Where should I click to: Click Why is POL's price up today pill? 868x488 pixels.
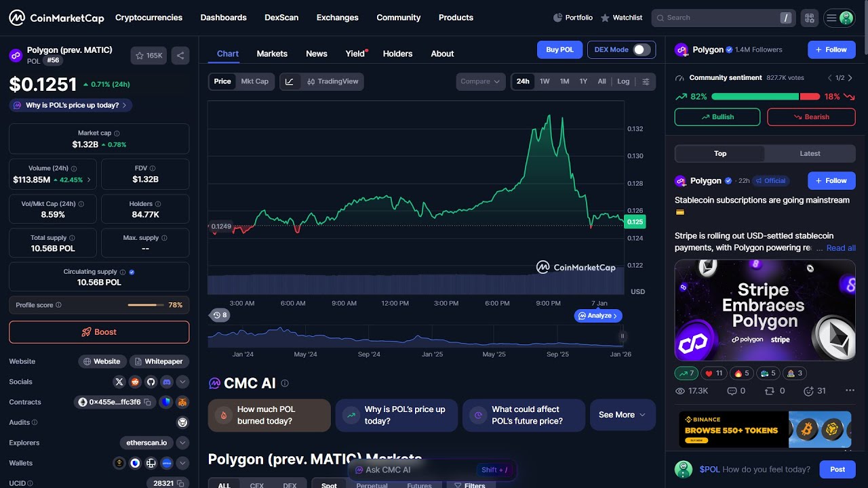[x=71, y=105]
